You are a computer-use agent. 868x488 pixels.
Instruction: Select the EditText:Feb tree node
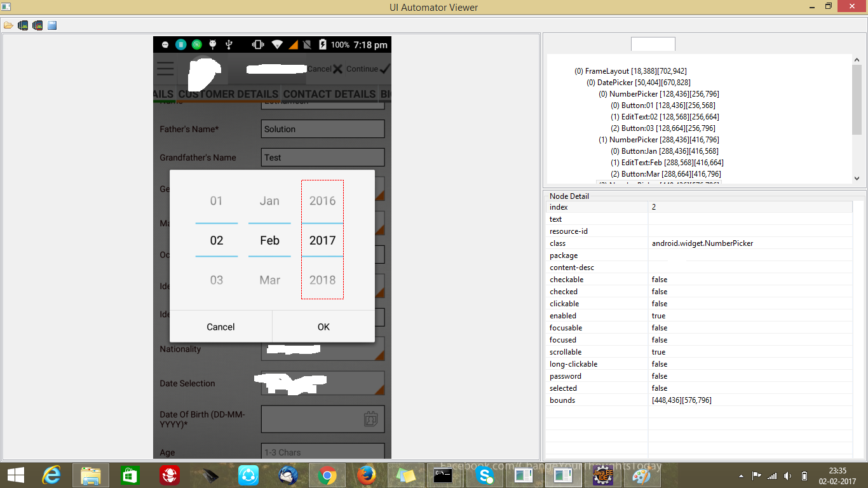(667, 163)
